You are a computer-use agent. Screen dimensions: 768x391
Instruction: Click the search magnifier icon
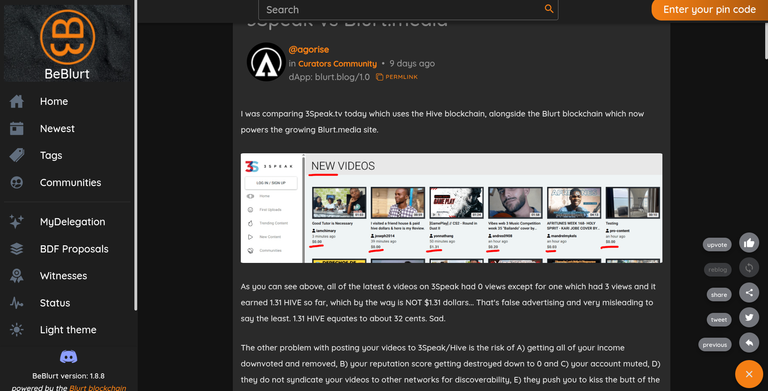tap(549, 9)
